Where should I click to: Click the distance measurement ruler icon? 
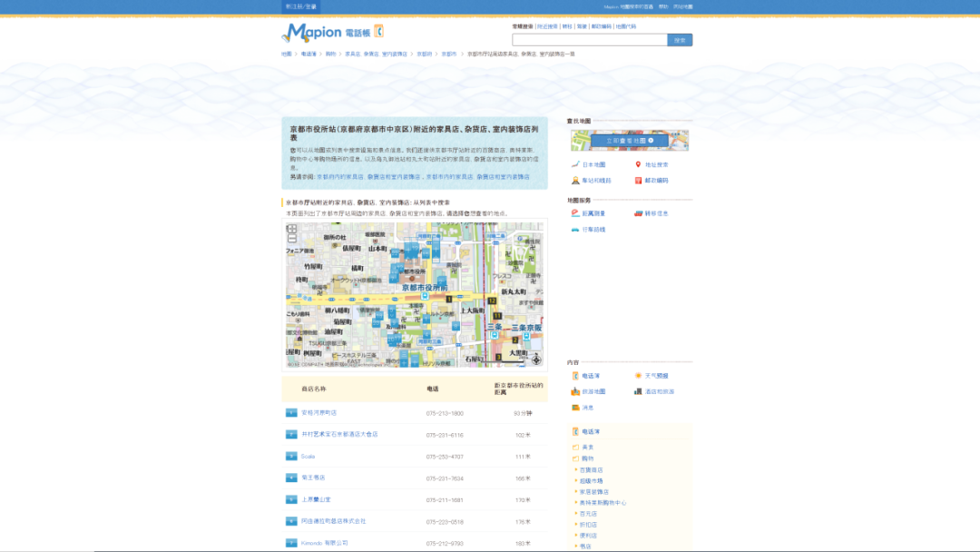click(x=575, y=213)
